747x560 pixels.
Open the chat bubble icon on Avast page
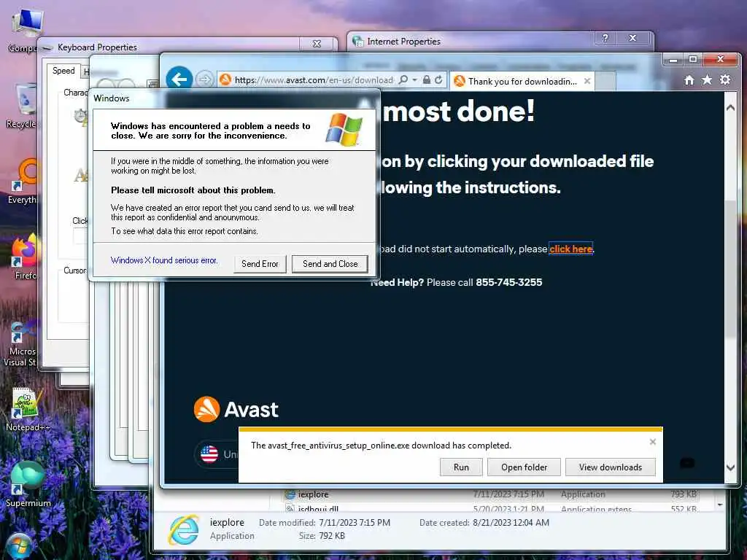[x=687, y=462]
